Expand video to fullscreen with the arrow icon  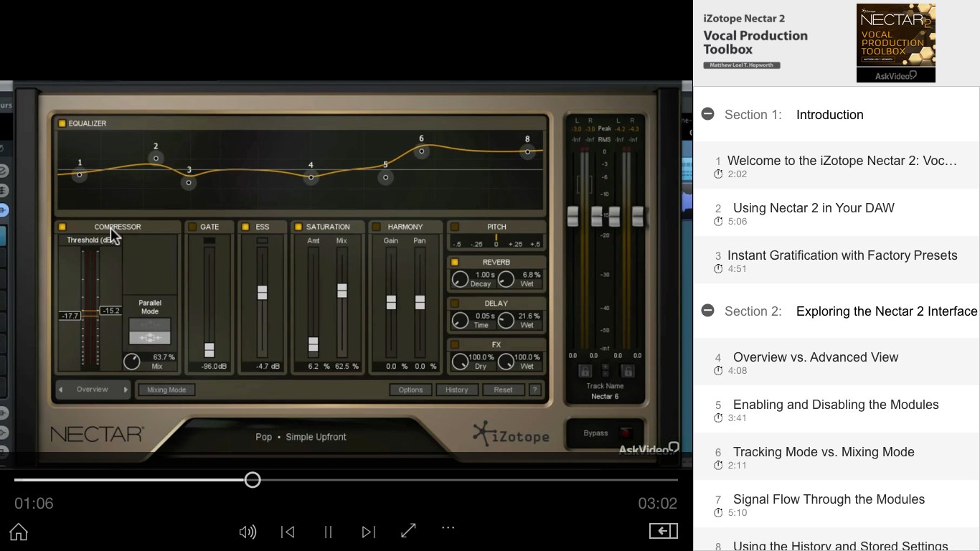tap(407, 530)
